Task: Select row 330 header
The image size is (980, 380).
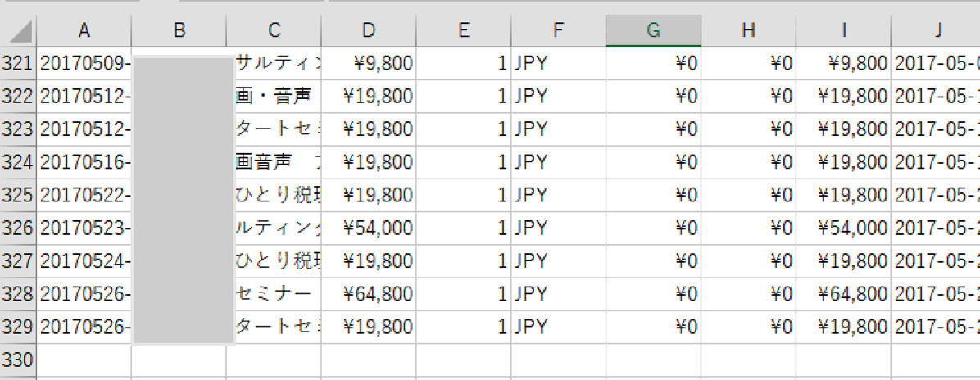Action: point(18,360)
